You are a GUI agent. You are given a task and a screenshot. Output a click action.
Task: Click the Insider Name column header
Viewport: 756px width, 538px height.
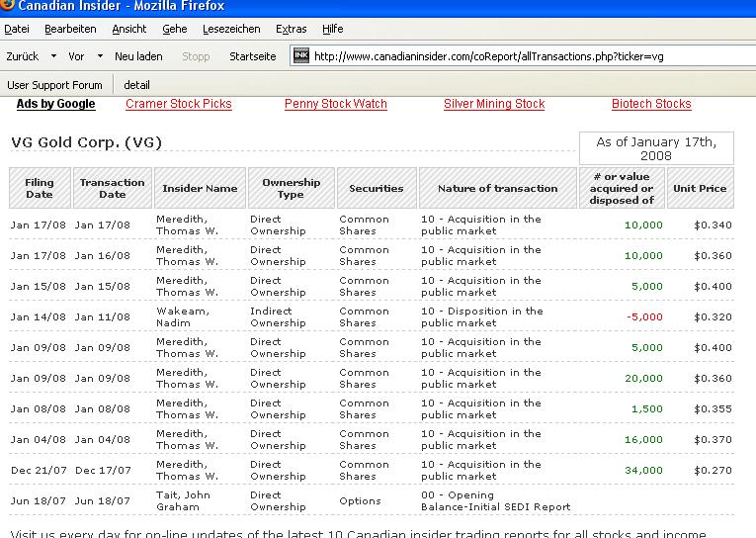(x=200, y=188)
